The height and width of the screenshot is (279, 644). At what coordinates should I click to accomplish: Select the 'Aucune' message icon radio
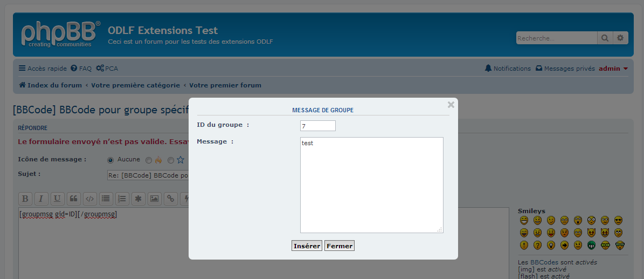[x=110, y=160]
